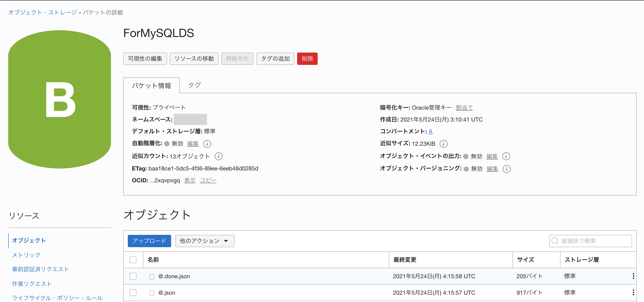Click the アップロード button
The image size is (644, 302).
tap(149, 241)
